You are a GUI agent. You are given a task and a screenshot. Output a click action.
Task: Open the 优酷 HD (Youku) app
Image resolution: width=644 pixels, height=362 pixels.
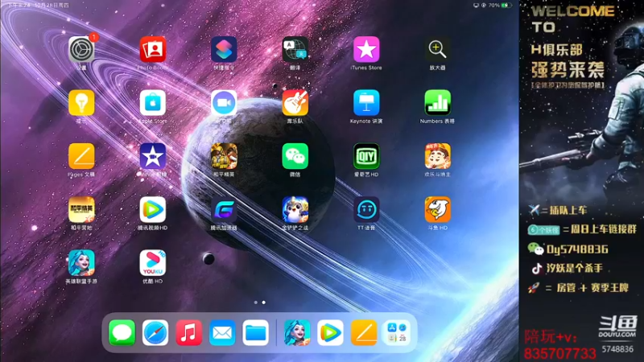(152, 263)
